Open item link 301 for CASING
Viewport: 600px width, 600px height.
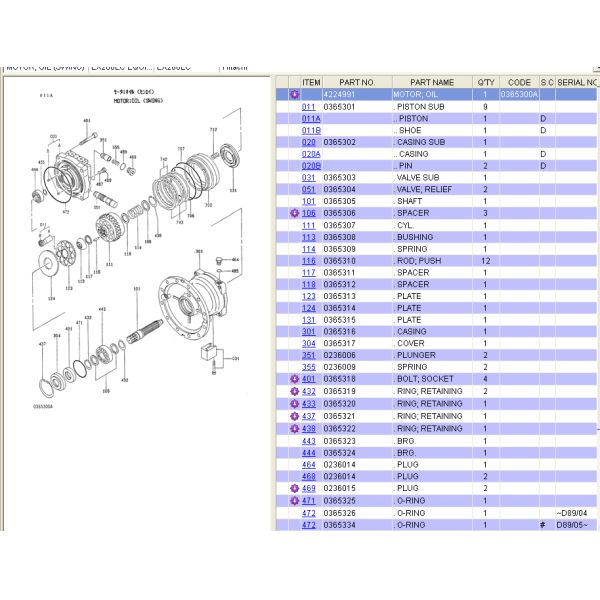[x=309, y=332]
